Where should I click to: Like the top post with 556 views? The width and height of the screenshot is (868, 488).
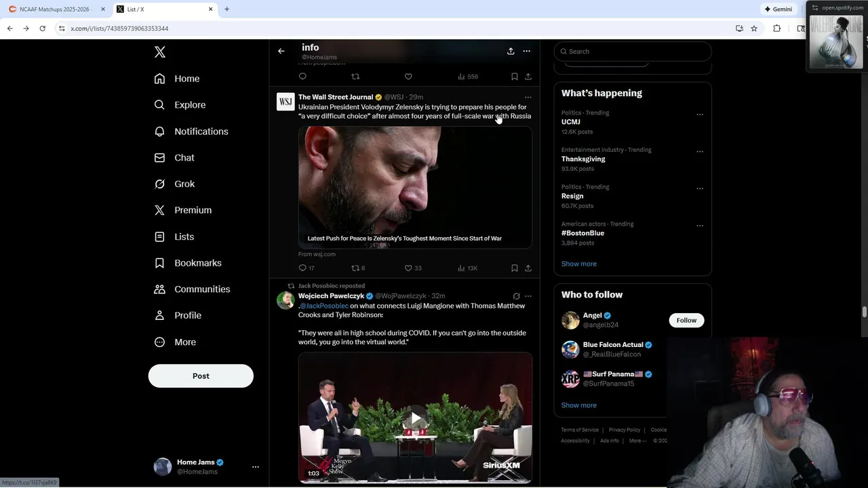408,77
